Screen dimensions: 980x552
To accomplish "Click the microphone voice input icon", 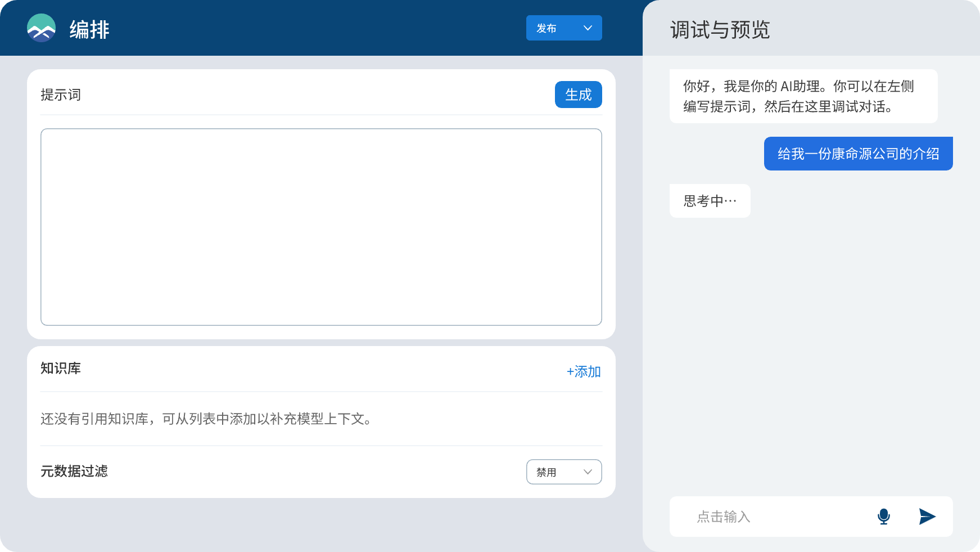I will pyautogui.click(x=883, y=517).
